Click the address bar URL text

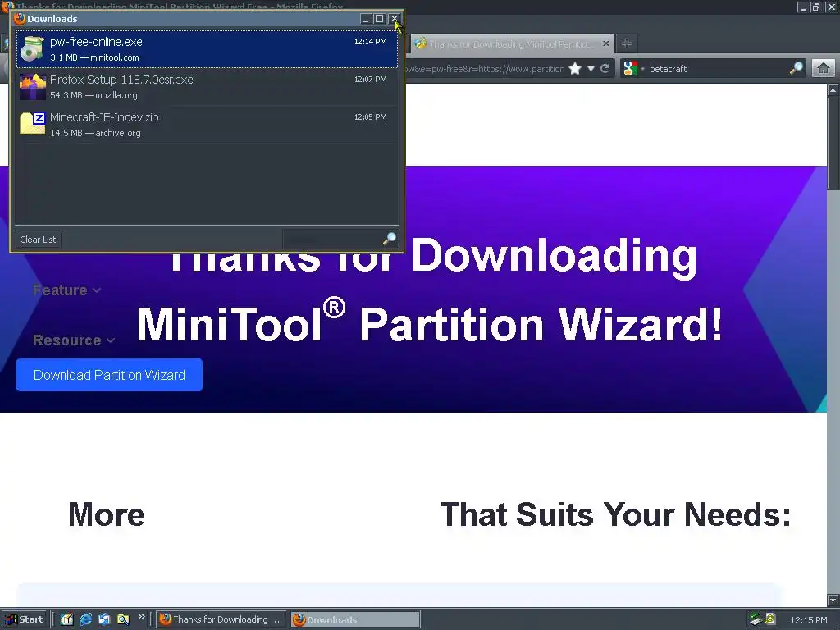coord(484,69)
